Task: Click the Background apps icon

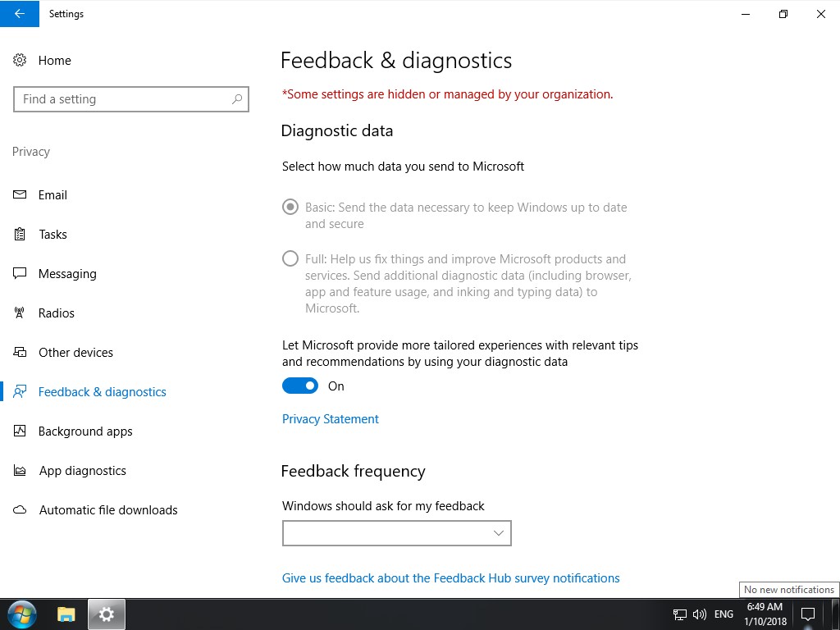Action: point(20,431)
